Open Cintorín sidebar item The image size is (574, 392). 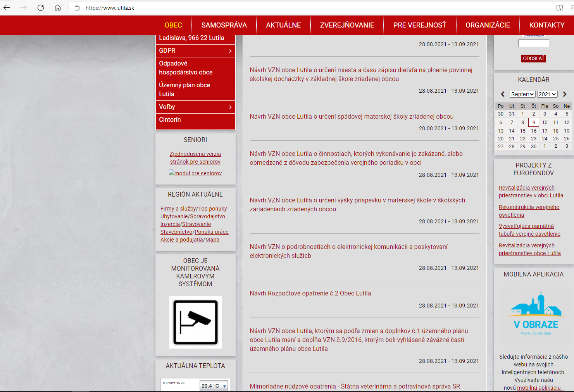(x=195, y=120)
